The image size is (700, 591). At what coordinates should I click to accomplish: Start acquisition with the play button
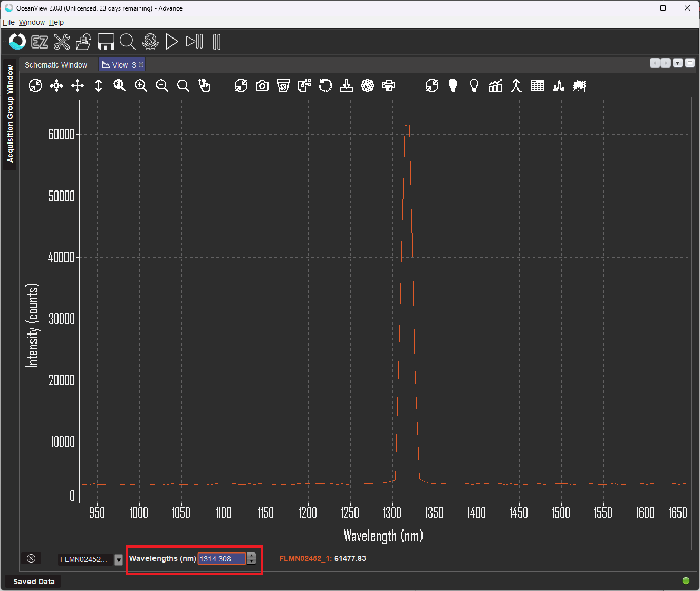(172, 42)
